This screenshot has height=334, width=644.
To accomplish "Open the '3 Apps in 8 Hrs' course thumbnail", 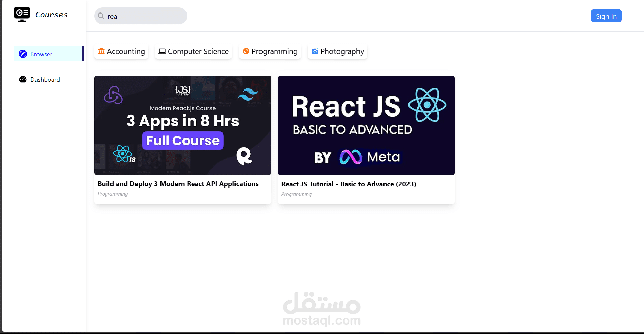I will [x=183, y=125].
